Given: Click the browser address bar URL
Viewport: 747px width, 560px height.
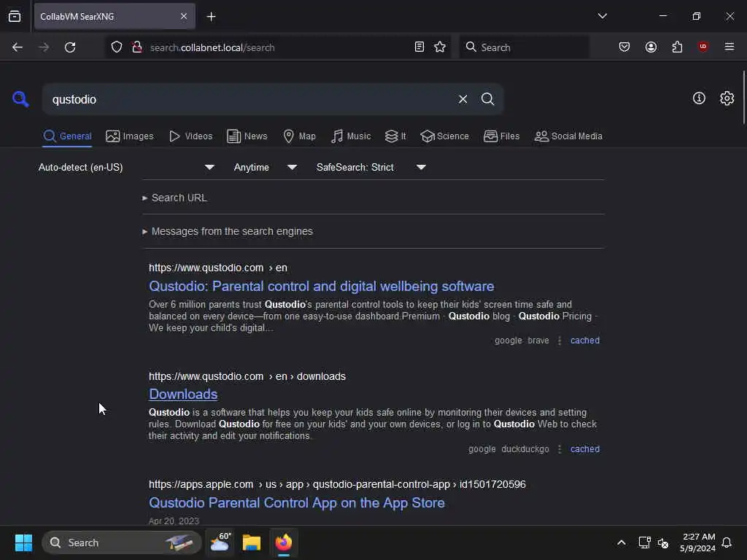Looking at the screenshot, I should [x=212, y=47].
